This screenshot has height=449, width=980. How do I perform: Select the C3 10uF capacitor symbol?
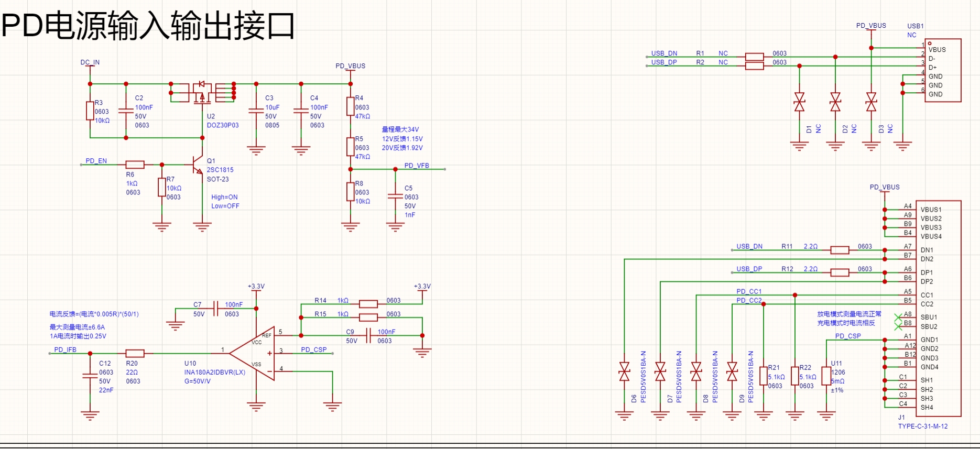[x=256, y=111]
